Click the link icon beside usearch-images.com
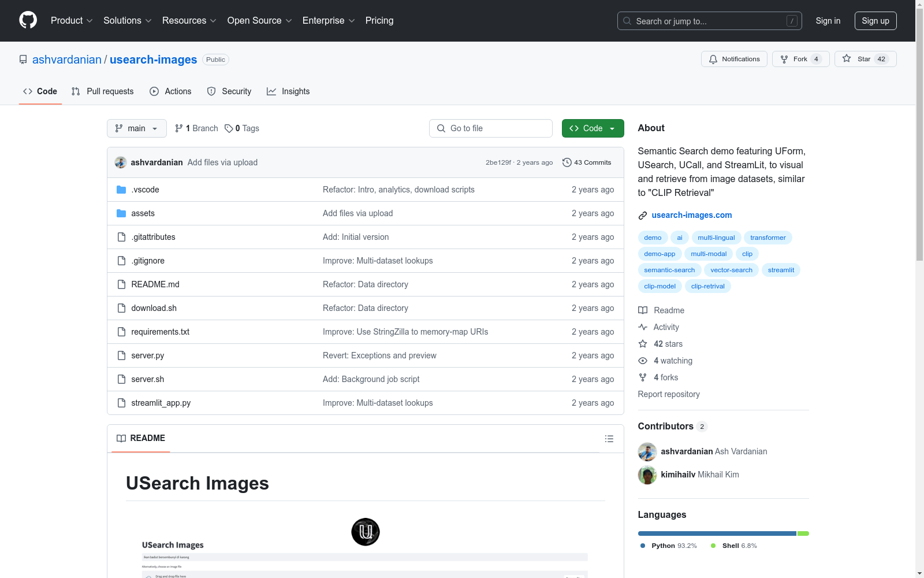This screenshot has height=578, width=924. click(643, 216)
